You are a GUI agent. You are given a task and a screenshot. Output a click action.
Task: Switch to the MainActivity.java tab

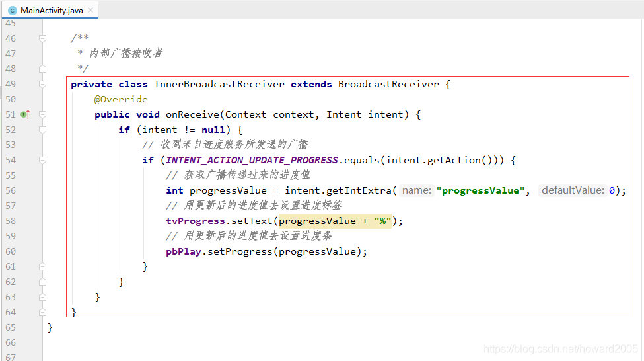coord(50,11)
